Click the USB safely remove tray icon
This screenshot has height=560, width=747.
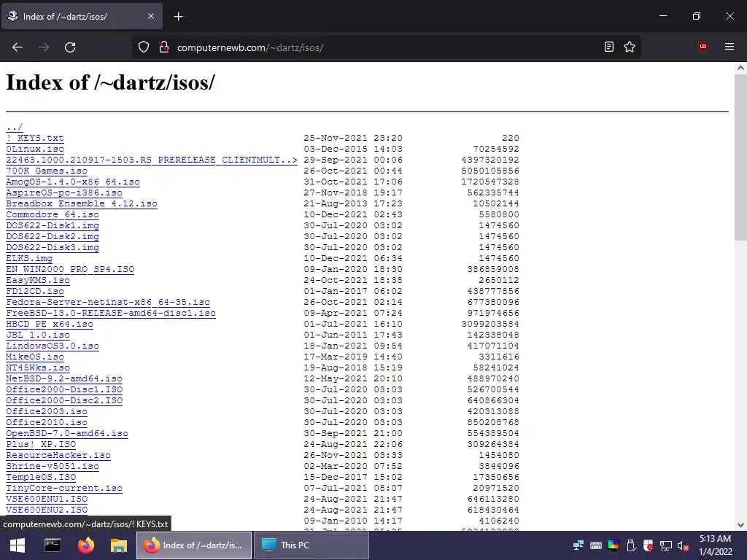pyautogui.click(x=631, y=545)
